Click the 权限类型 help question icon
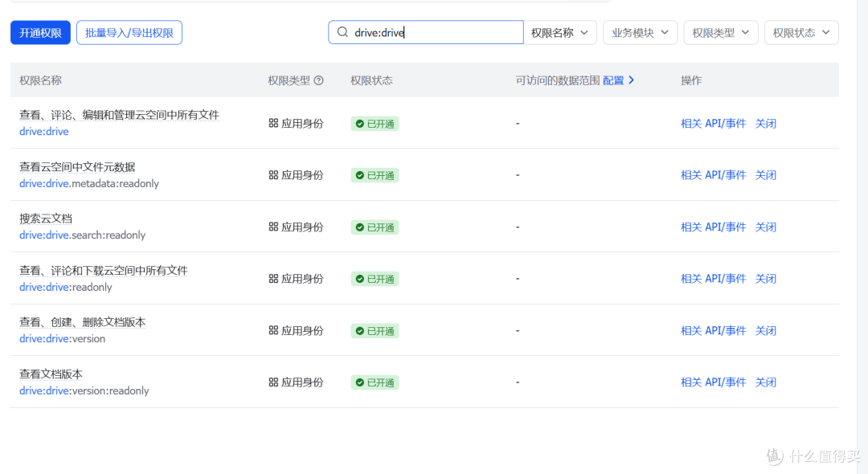The height and width of the screenshot is (474, 868). pyautogui.click(x=319, y=81)
